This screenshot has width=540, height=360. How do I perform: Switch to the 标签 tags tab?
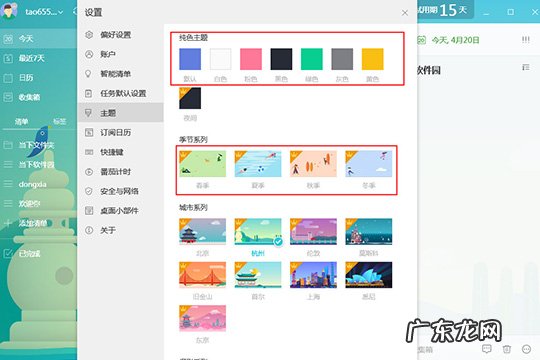pyautogui.click(x=59, y=121)
